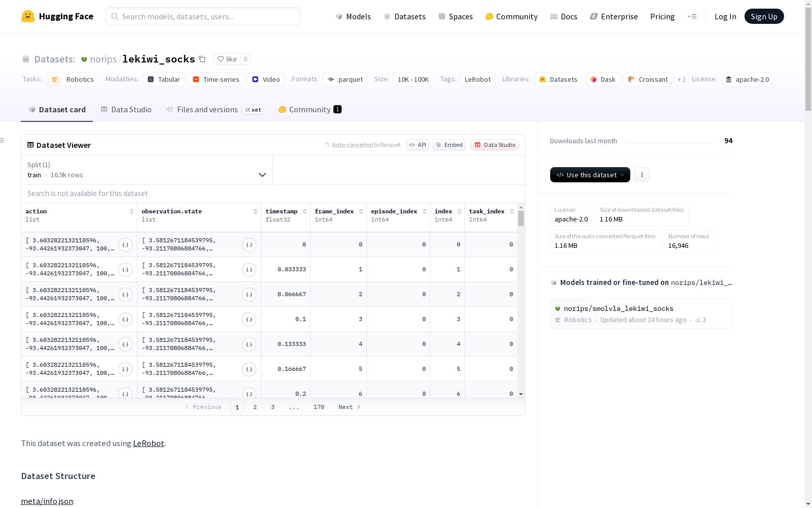Open the Dataset card tab
812x508 pixels.
(57, 110)
